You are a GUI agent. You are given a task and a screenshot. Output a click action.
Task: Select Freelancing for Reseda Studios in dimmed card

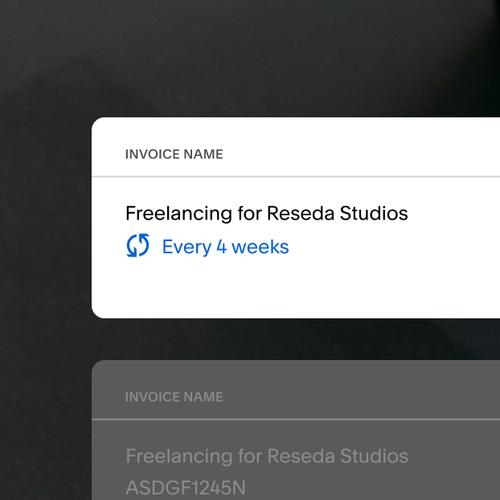click(x=267, y=456)
